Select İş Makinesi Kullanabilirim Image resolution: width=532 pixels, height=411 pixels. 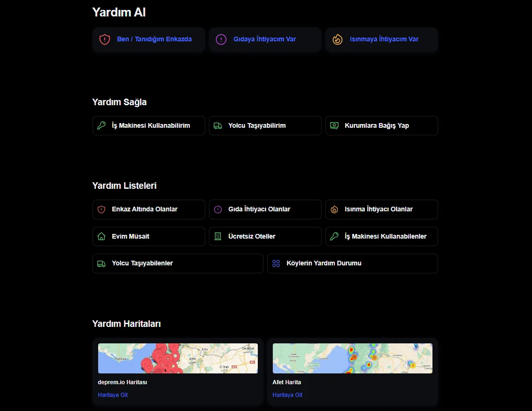(148, 125)
